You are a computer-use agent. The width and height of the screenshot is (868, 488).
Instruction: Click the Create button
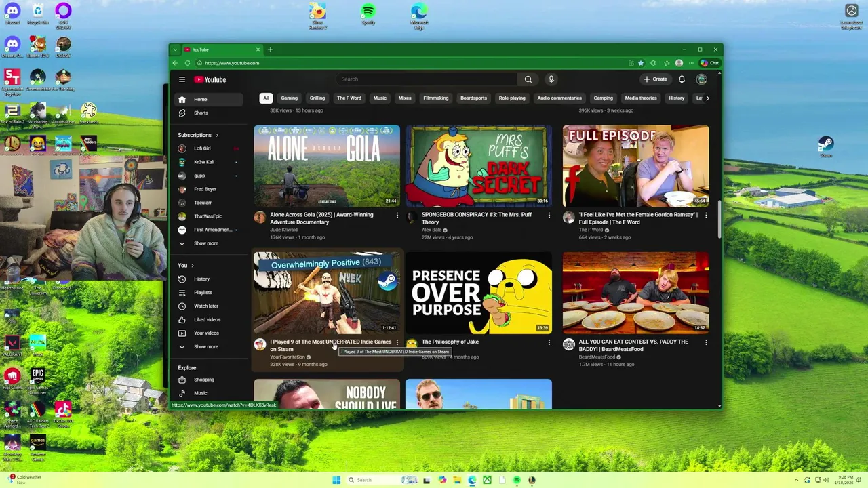[656, 79]
